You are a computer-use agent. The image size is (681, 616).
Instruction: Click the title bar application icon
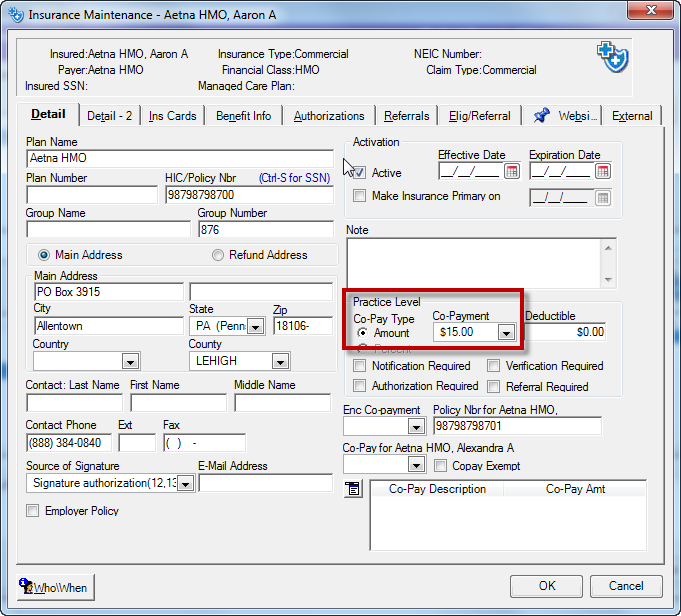coord(16,15)
